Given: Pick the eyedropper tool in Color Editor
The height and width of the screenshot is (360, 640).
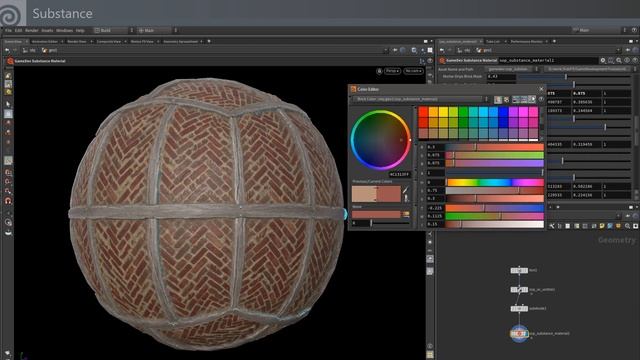Looking at the screenshot, I should tap(406, 191).
